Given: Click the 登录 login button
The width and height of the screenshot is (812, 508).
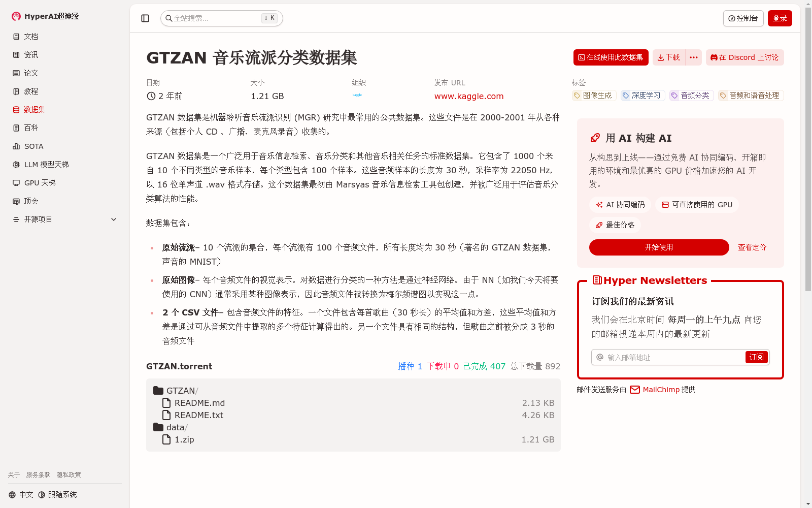Looking at the screenshot, I should click(x=780, y=18).
